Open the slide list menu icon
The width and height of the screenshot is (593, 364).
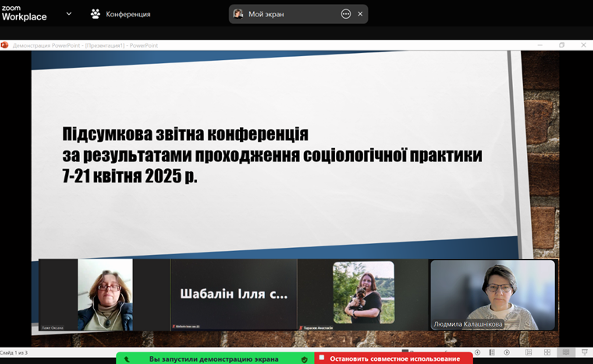[492, 352]
